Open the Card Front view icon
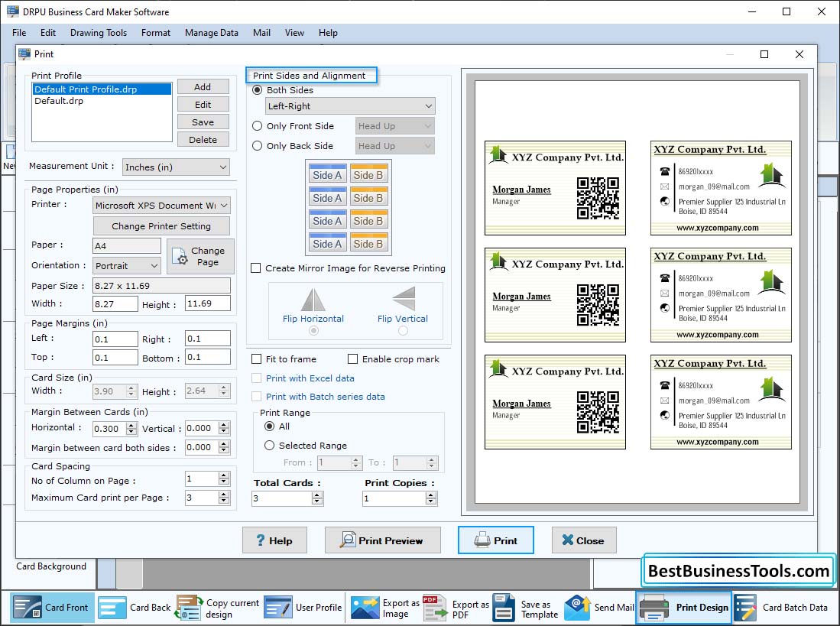840x626 pixels. tap(26, 607)
